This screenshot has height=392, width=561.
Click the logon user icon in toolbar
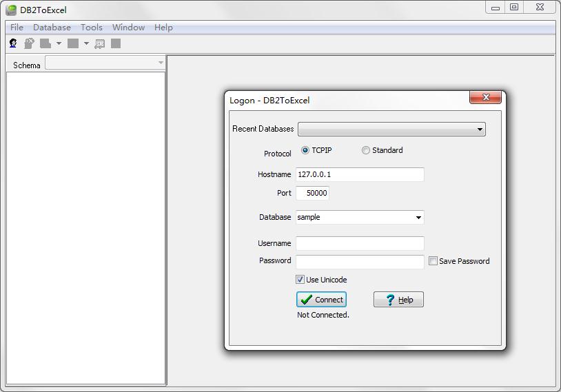(13, 43)
